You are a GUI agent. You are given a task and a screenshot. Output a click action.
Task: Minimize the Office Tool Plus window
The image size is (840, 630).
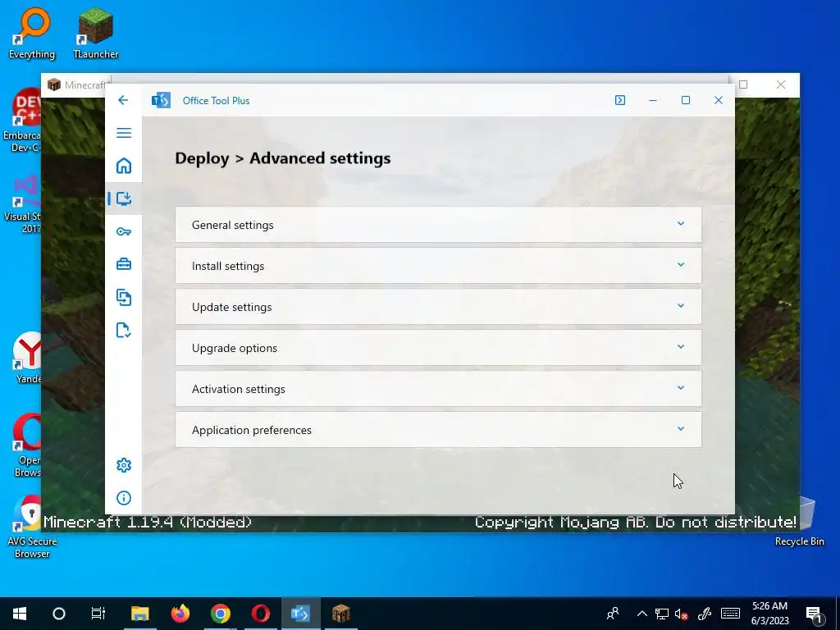[x=652, y=100]
